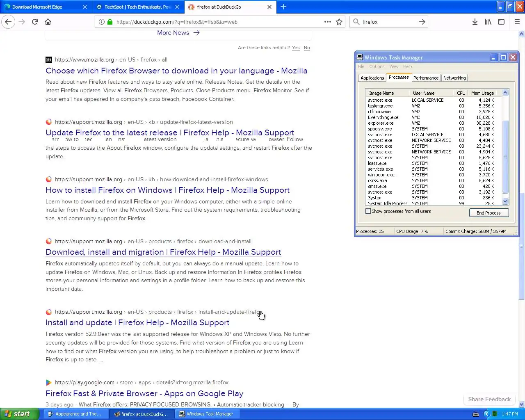Screen dimensions: 525x420
Task: Bookmark this page with the star
Action: [339, 22]
